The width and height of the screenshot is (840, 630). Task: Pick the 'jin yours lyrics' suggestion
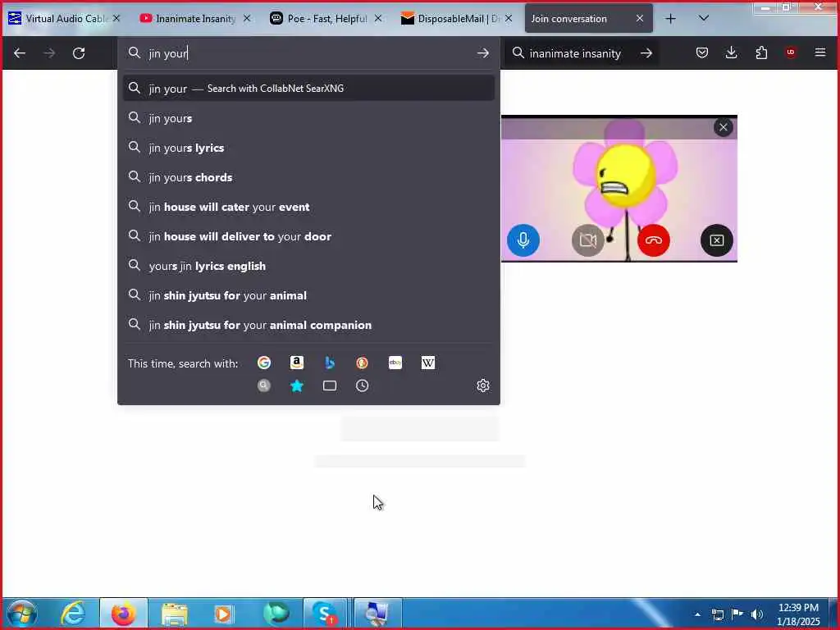308,148
